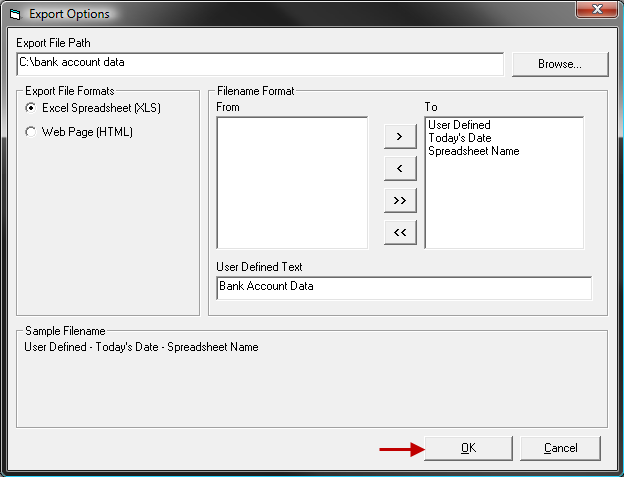Viewport: 624px width, 477px height.
Task: Open the Browse... file path dialog
Action: point(560,64)
